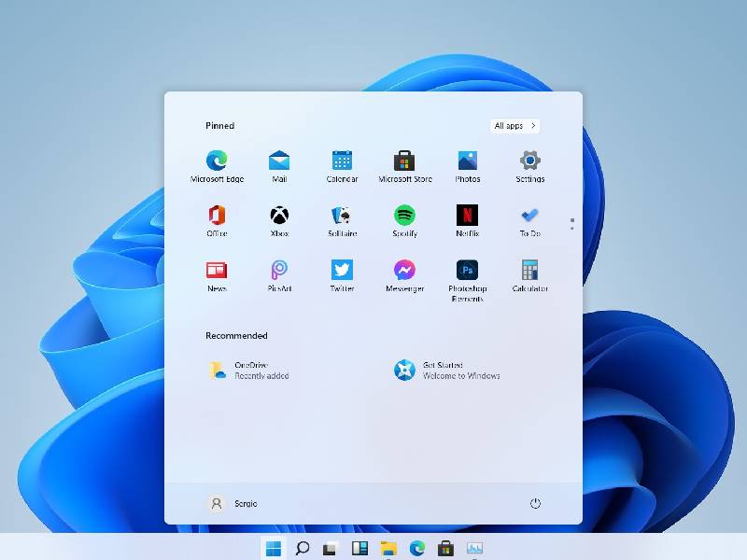Viewport: 747px width, 560px height.
Task: Open the Sergio account menu
Action: (232, 503)
